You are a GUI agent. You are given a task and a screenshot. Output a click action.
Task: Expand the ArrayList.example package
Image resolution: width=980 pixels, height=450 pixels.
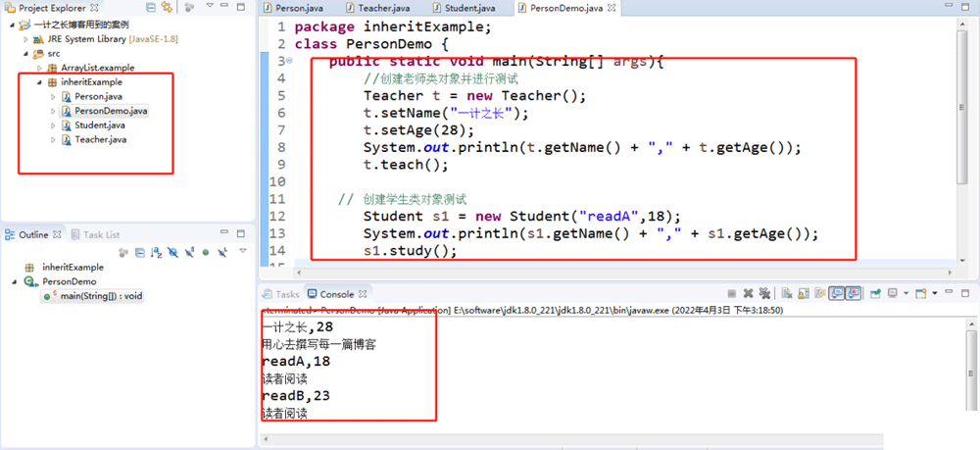(39, 68)
